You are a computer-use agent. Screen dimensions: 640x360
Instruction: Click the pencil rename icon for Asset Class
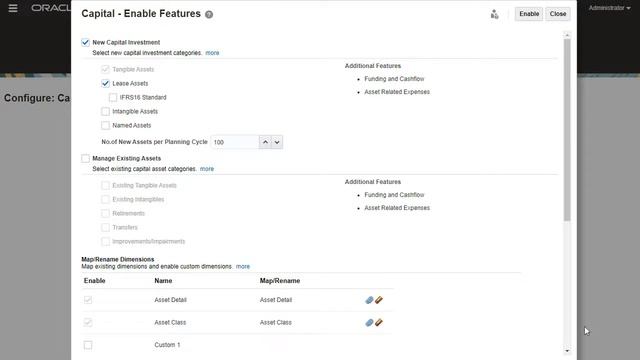tap(379, 322)
